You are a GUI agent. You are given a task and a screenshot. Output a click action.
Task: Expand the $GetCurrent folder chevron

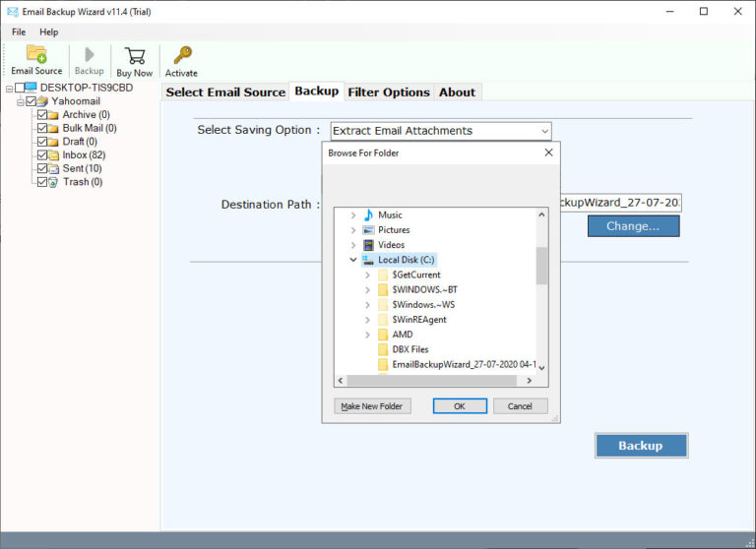coord(368,275)
